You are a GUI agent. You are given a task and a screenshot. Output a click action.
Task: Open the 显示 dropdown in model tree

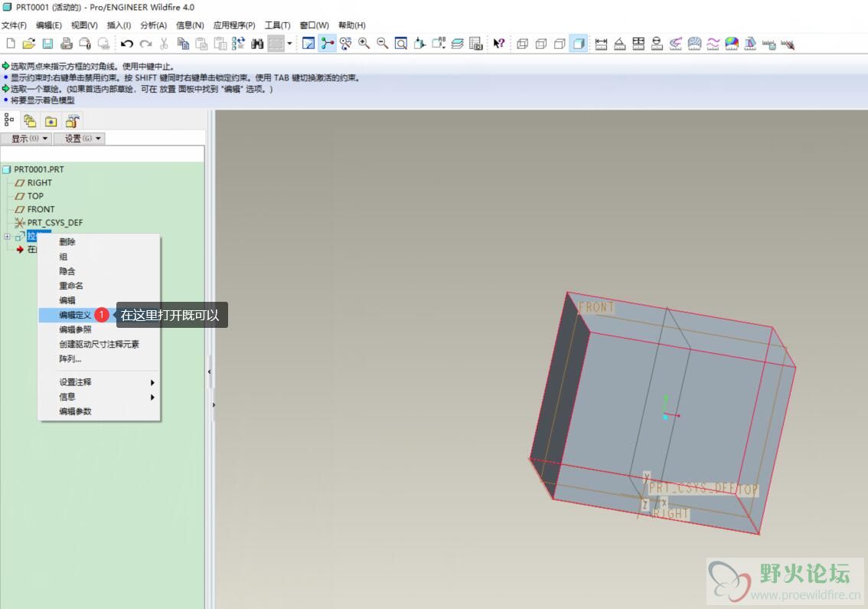tap(26, 138)
